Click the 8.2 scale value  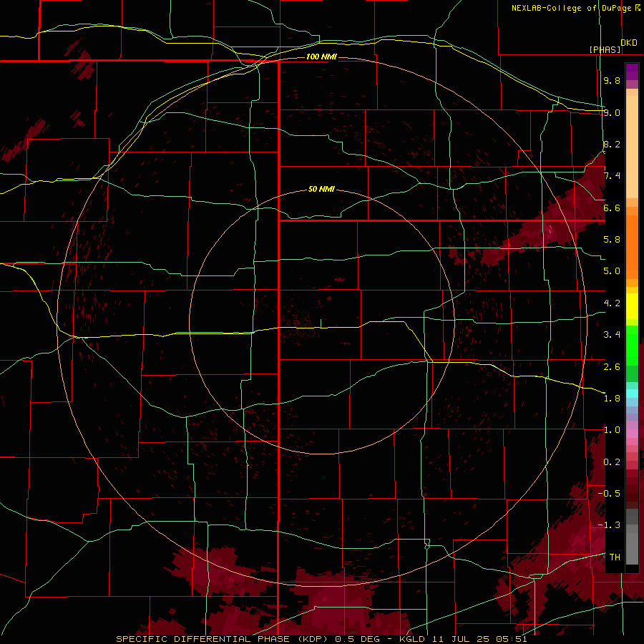pyautogui.click(x=612, y=144)
